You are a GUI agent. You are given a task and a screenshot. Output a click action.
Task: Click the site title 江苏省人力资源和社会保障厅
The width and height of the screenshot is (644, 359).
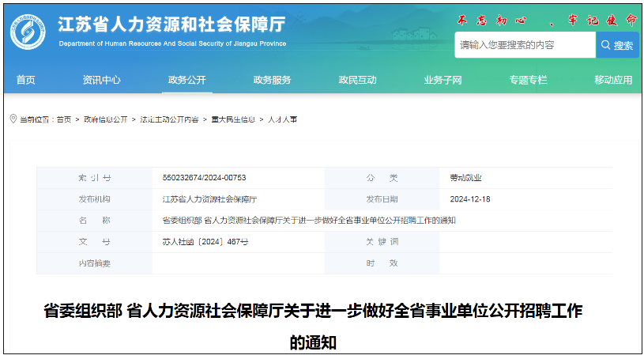pos(171,25)
